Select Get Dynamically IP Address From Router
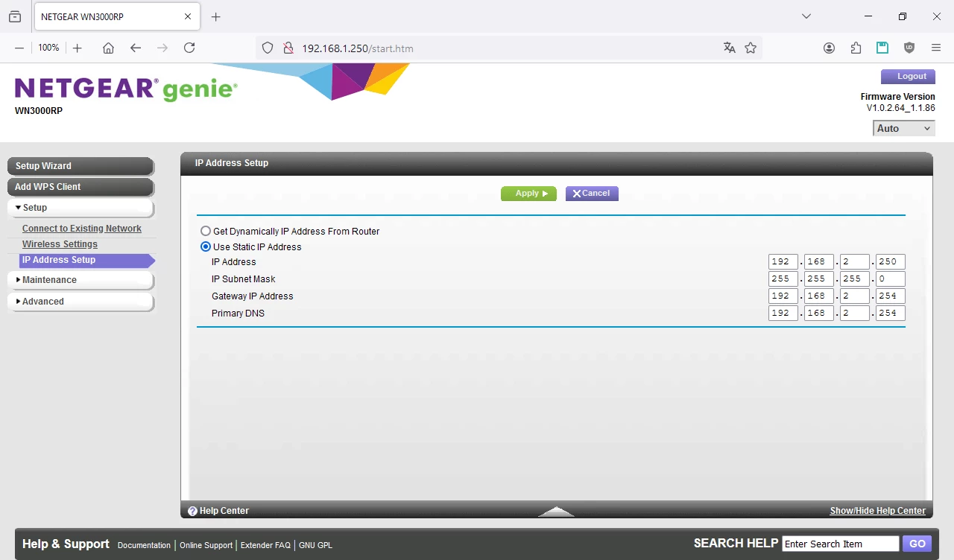The width and height of the screenshot is (954, 560). 206,232
